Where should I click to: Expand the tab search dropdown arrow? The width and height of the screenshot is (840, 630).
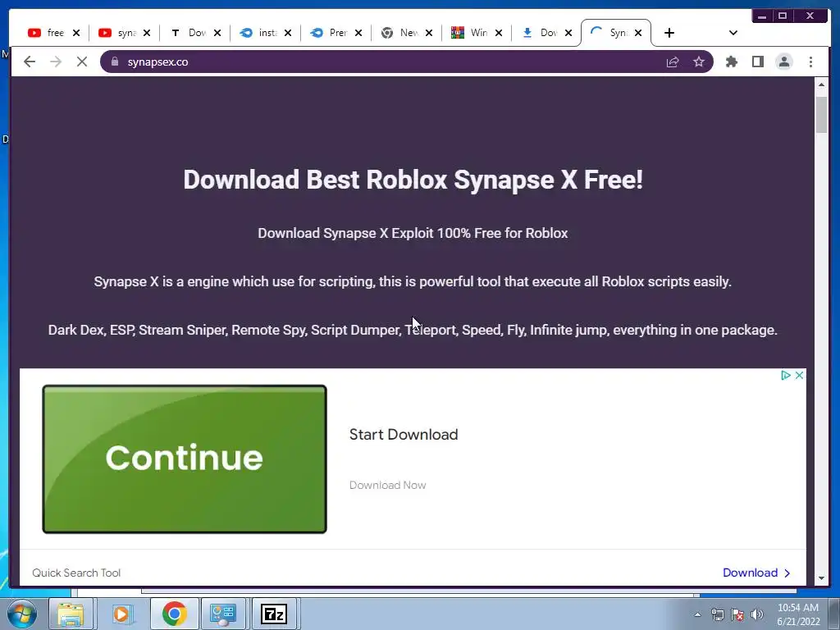[x=733, y=33]
